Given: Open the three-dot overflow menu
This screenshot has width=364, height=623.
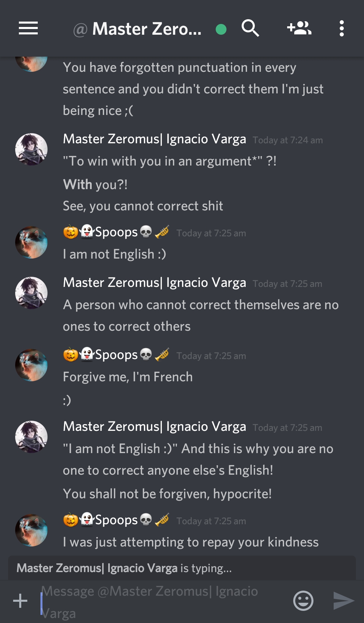Looking at the screenshot, I should pyautogui.click(x=341, y=28).
